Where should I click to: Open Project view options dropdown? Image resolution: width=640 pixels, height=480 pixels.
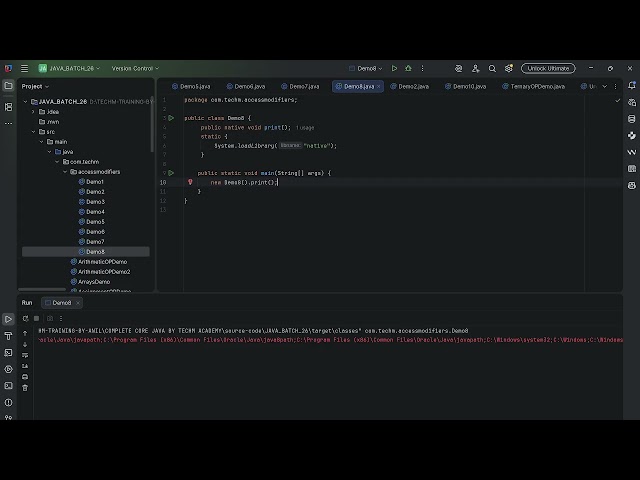(35, 87)
